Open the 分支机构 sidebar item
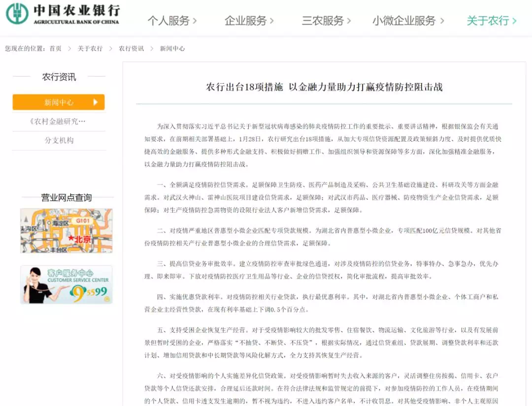 (59, 140)
